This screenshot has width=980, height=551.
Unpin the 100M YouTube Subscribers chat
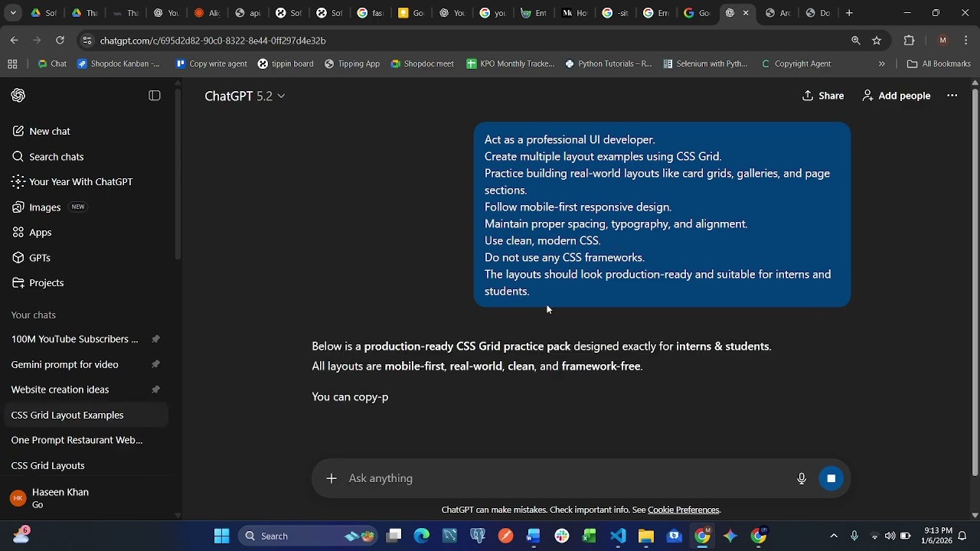coord(155,339)
